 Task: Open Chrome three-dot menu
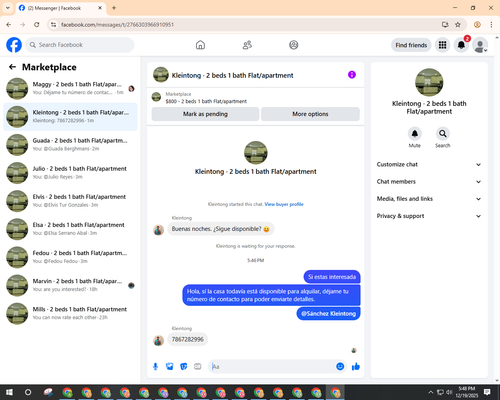pos(491,25)
